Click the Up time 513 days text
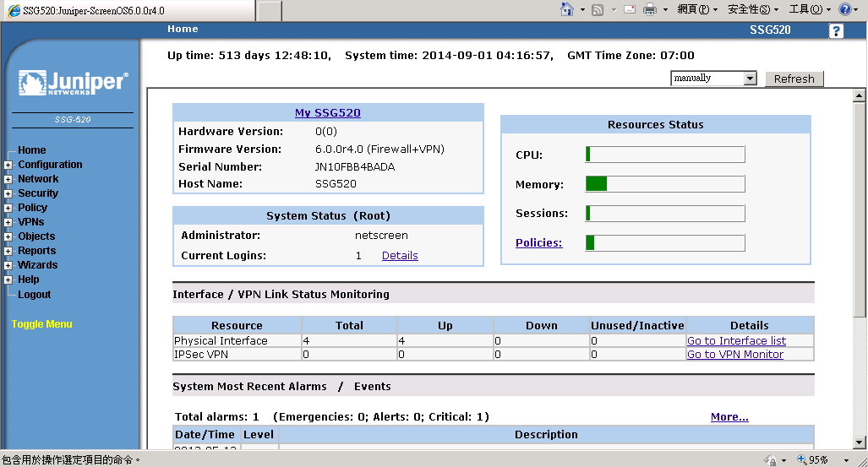The width and height of the screenshot is (868, 467). click(249, 56)
